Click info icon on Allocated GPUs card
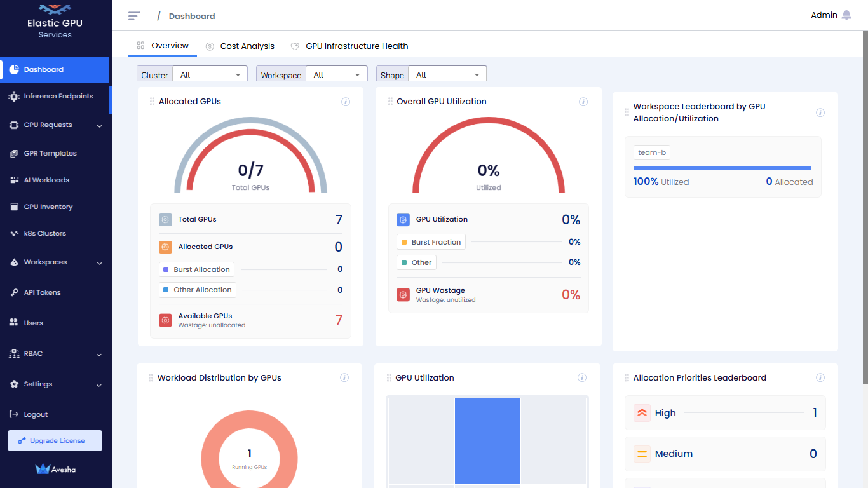The height and width of the screenshot is (488, 868). [x=346, y=102]
